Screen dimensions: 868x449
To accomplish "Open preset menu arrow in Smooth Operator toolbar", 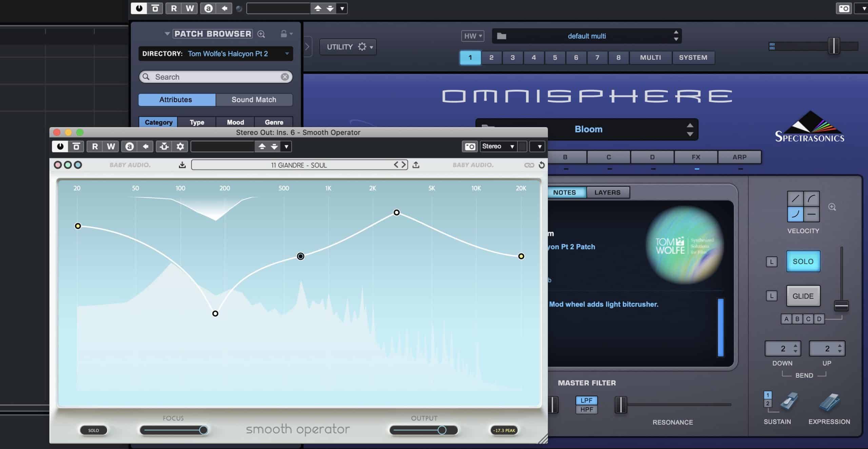I will 287,147.
